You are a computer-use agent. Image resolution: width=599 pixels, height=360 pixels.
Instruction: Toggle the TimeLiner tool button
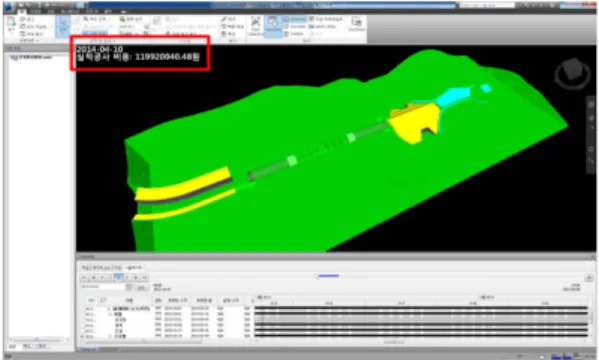click(x=273, y=26)
